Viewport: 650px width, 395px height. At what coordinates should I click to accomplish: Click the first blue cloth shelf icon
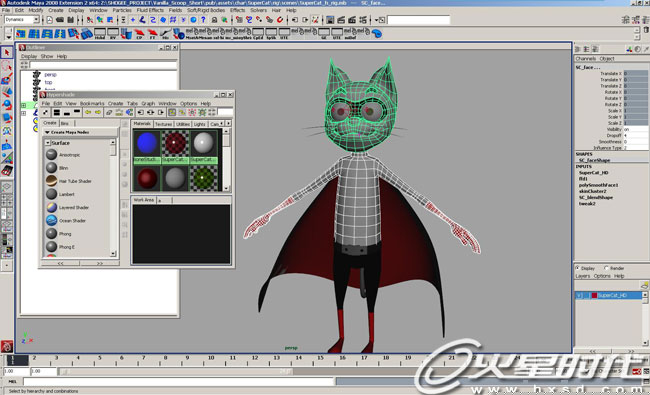pos(21,34)
